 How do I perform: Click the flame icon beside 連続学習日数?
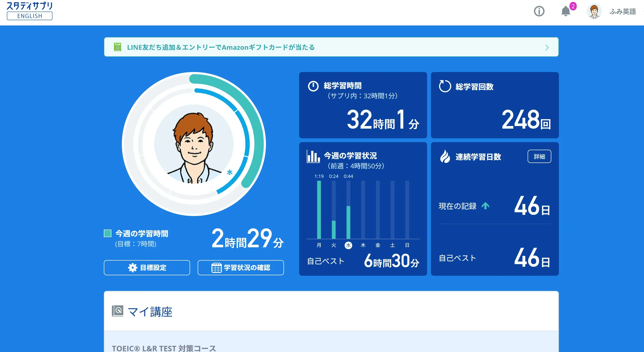pyautogui.click(x=445, y=156)
